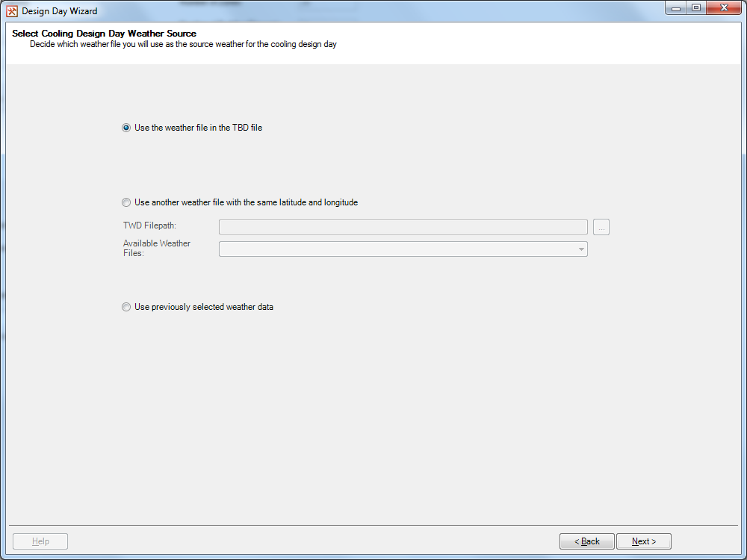
Task: Click the browse '...' button beside TWD Filepath
Action: coord(601,228)
